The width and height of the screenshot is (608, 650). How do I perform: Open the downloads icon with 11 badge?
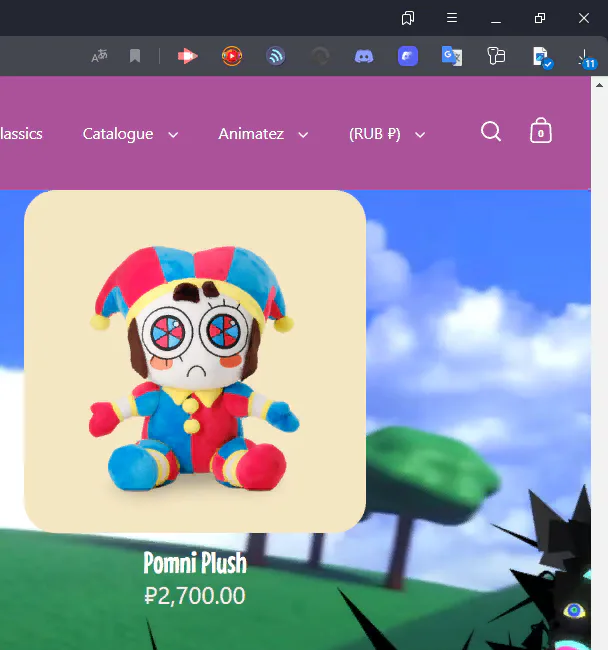587,58
